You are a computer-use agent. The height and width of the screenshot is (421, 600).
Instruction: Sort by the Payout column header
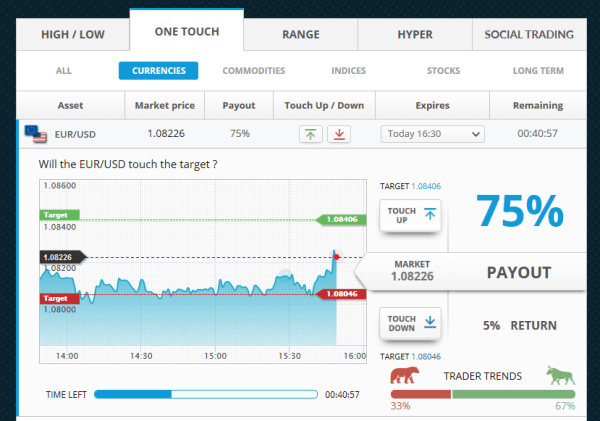tap(239, 105)
